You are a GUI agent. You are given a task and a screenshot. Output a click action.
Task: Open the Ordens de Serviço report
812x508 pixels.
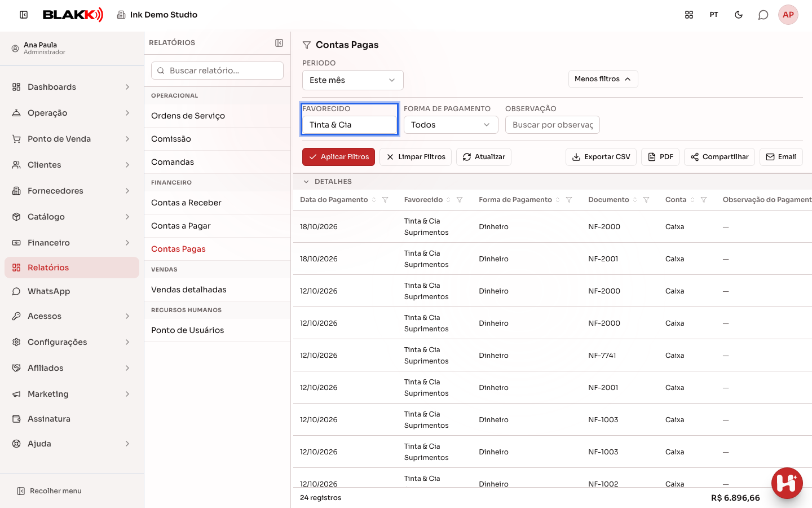click(218, 116)
